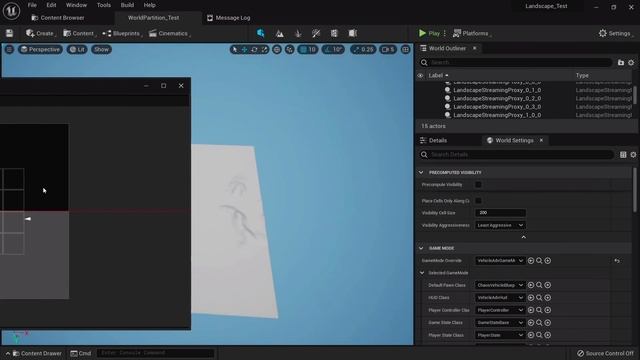Switch to Landscape mode icon
Viewport: 640px width, 360px height.
[x=280, y=33]
